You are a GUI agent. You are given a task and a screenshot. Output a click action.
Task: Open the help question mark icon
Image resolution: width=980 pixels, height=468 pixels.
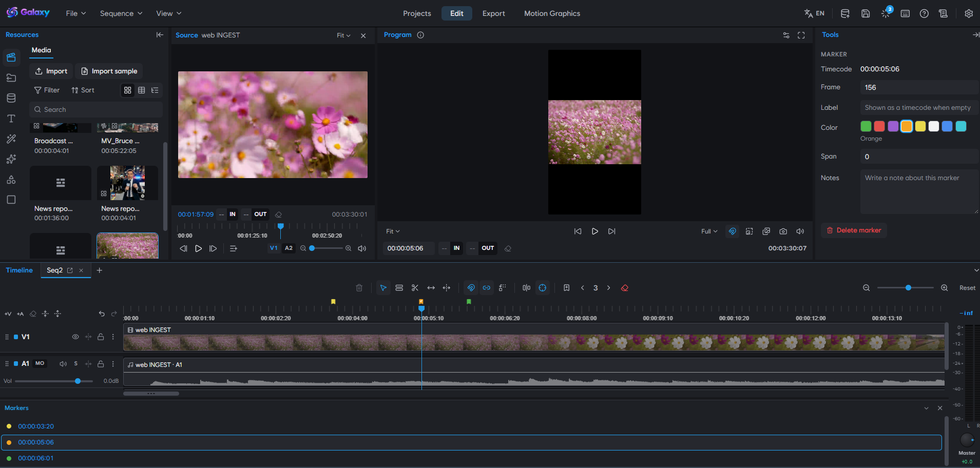coord(924,13)
